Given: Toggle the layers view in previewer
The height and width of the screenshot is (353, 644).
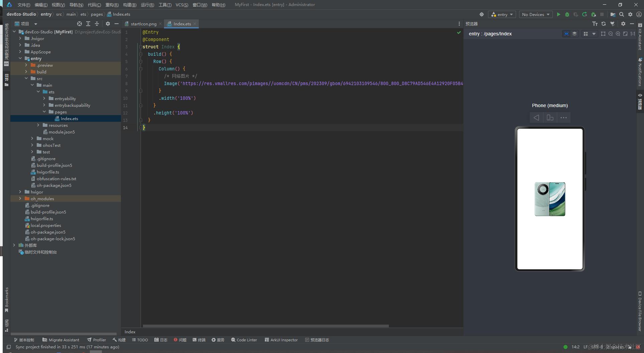Looking at the screenshot, I should pos(575,34).
